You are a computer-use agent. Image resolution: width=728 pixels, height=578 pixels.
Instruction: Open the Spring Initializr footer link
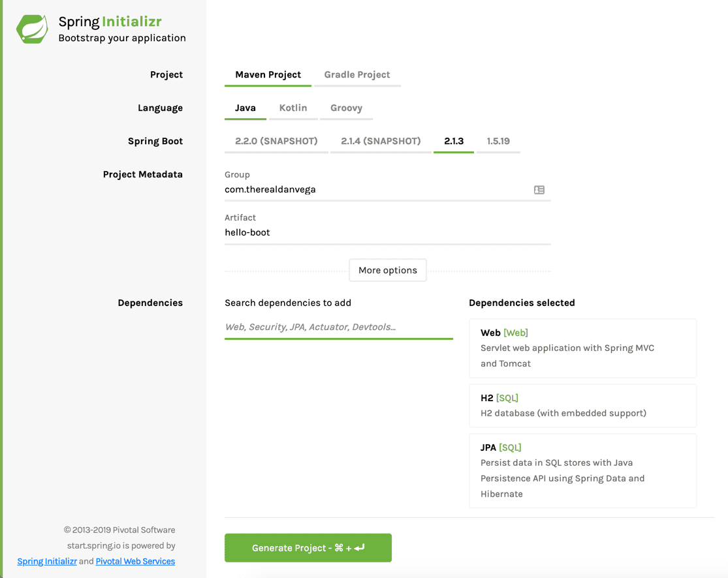pos(47,562)
